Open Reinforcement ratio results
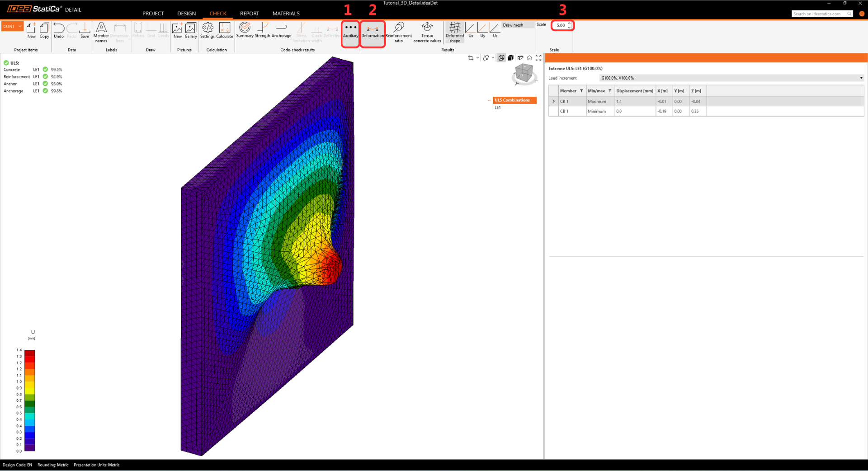868x471 pixels. (x=398, y=32)
